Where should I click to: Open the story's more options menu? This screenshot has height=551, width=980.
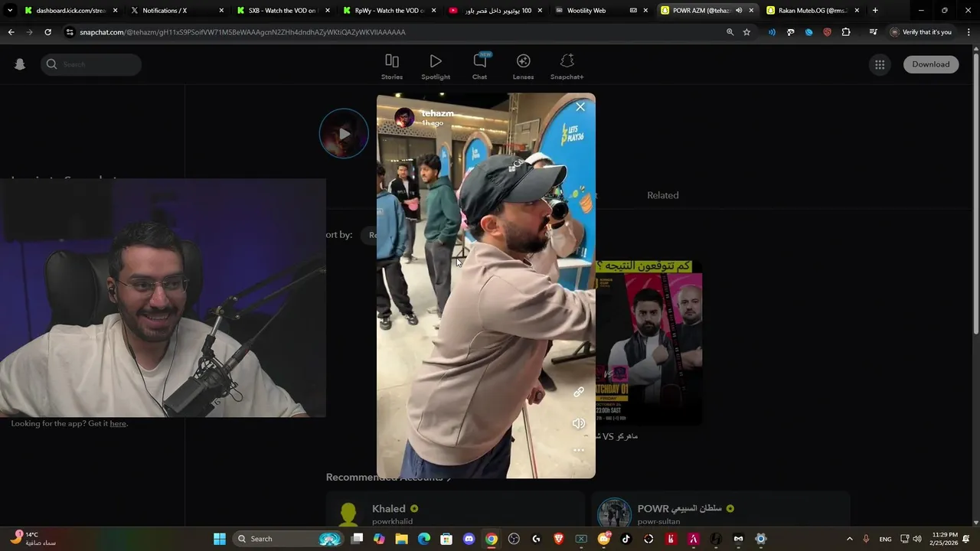pos(579,450)
